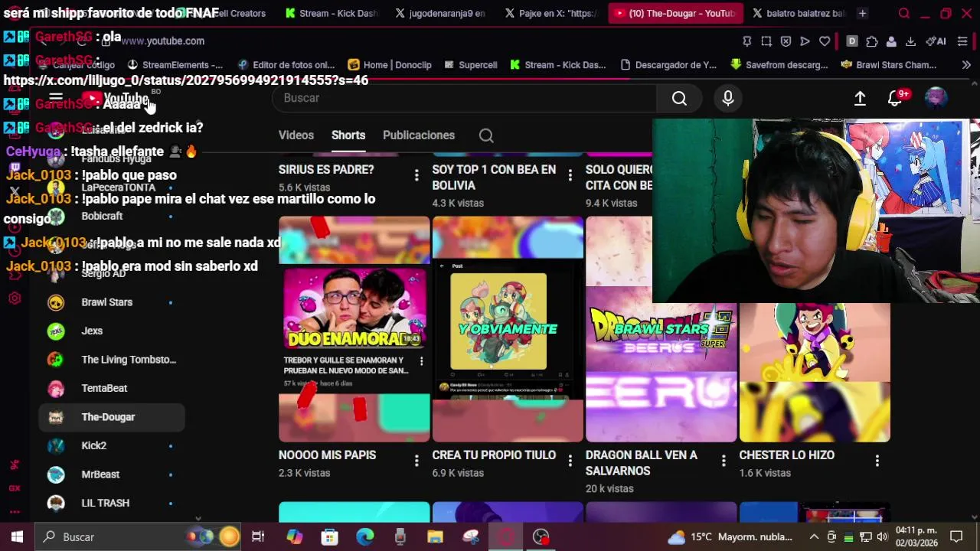Screen dimensions: 980x551
Task: Open the Editor de fotos onl... bookmark
Action: point(286,65)
